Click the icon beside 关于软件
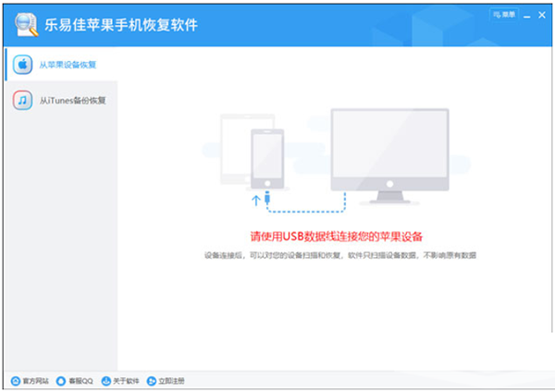 click(105, 381)
